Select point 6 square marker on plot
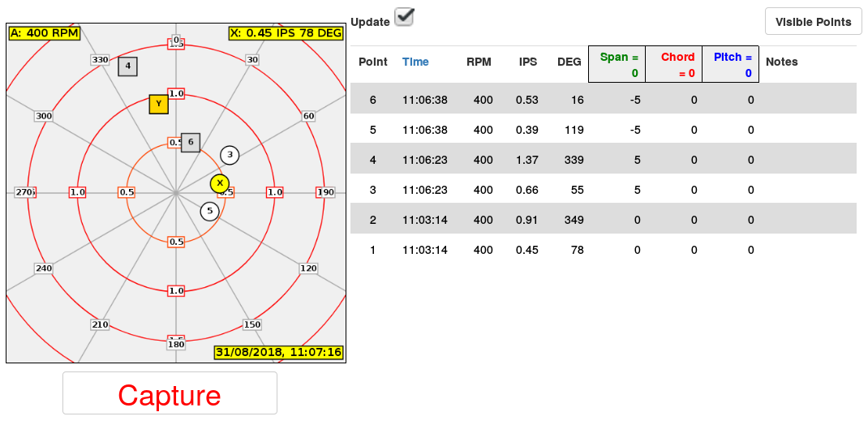 pos(191,142)
